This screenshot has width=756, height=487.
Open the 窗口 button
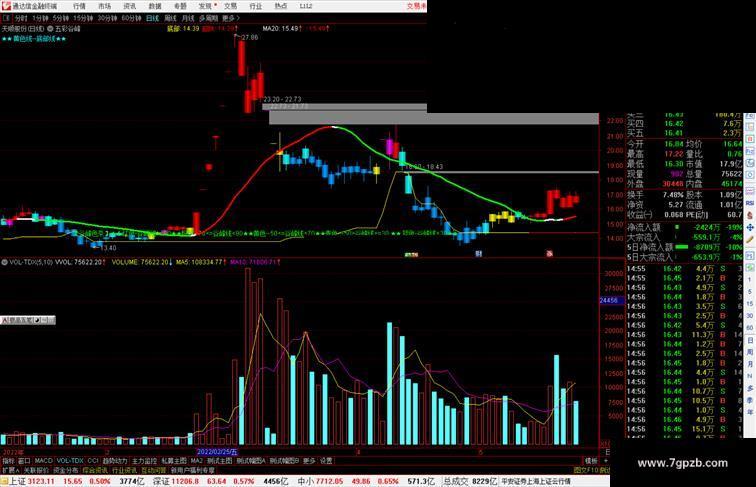coord(24,461)
